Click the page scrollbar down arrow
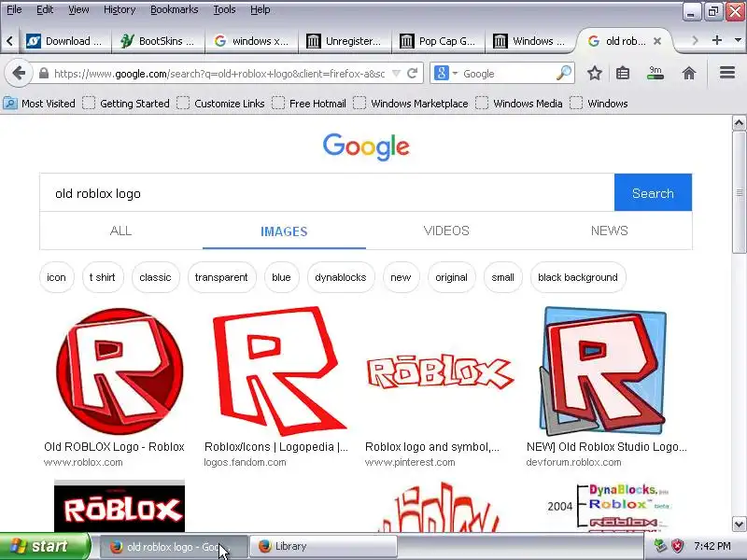The width and height of the screenshot is (747, 560). (x=739, y=525)
